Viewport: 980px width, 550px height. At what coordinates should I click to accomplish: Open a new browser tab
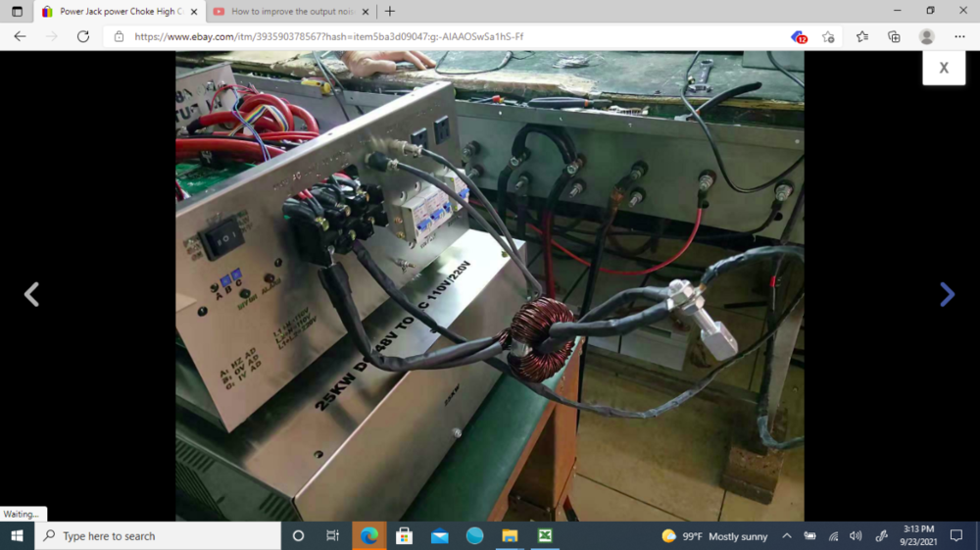(x=390, y=11)
